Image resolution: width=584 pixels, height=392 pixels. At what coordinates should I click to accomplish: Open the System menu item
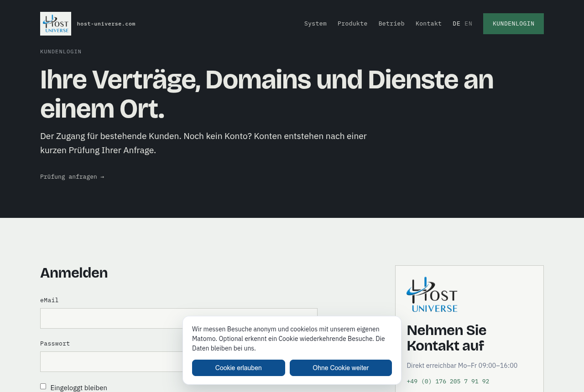315,24
